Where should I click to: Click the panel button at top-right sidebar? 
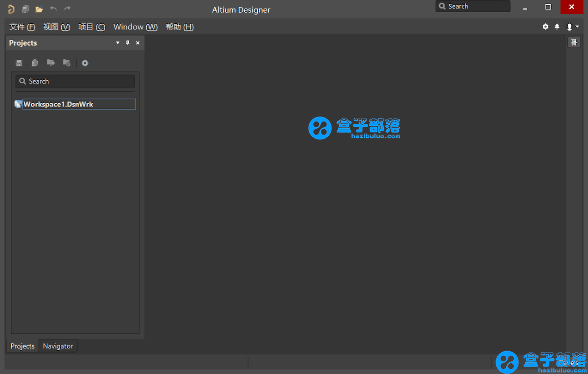[x=574, y=42]
